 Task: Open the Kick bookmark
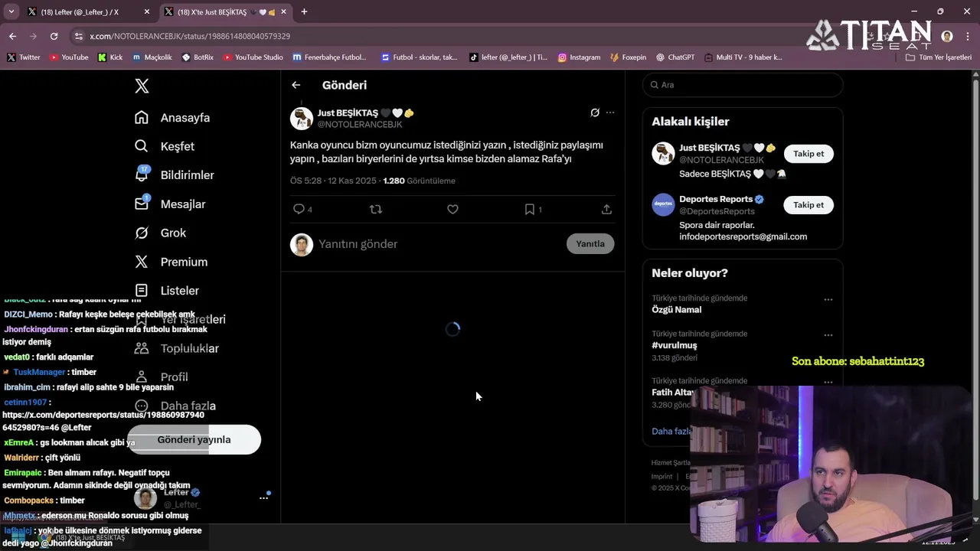[x=110, y=57]
